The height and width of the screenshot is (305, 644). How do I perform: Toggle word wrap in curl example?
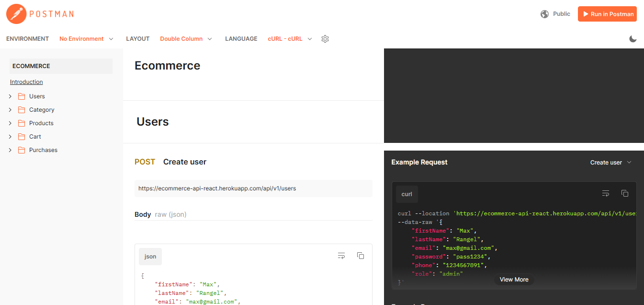tap(606, 194)
